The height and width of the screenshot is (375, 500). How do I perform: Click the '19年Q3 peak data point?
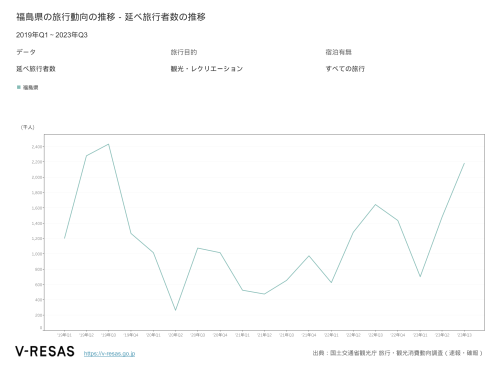(x=109, y=144)
